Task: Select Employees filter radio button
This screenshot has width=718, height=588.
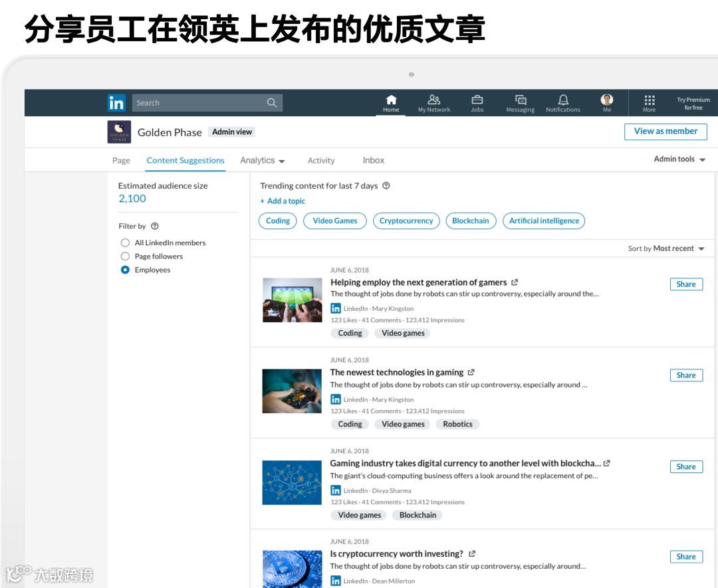Action: pos(125,270)
